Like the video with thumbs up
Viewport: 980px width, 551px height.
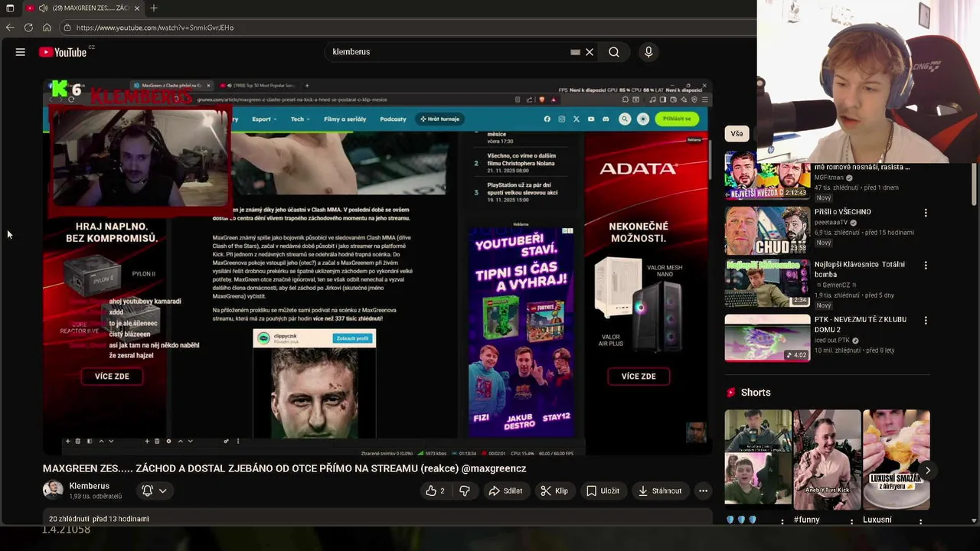tap(436, 491)
